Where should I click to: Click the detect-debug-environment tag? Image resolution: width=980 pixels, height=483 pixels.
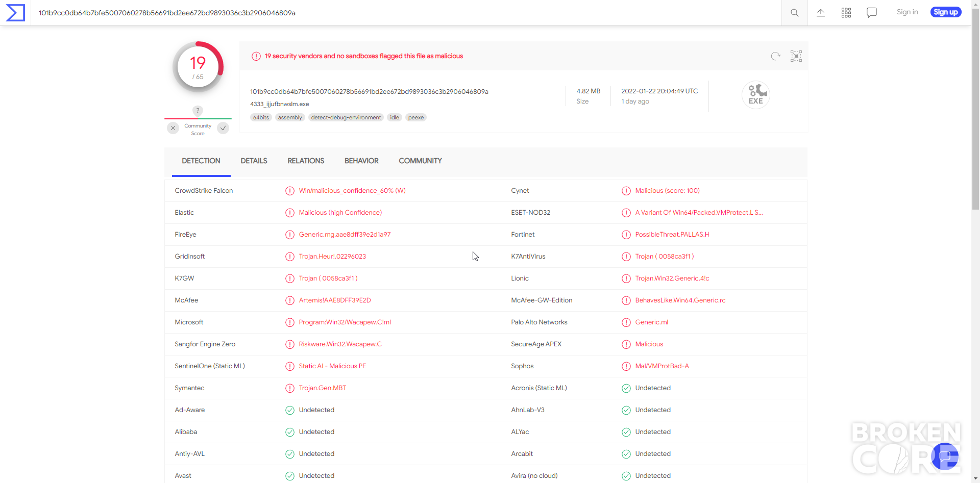(346, 117)
